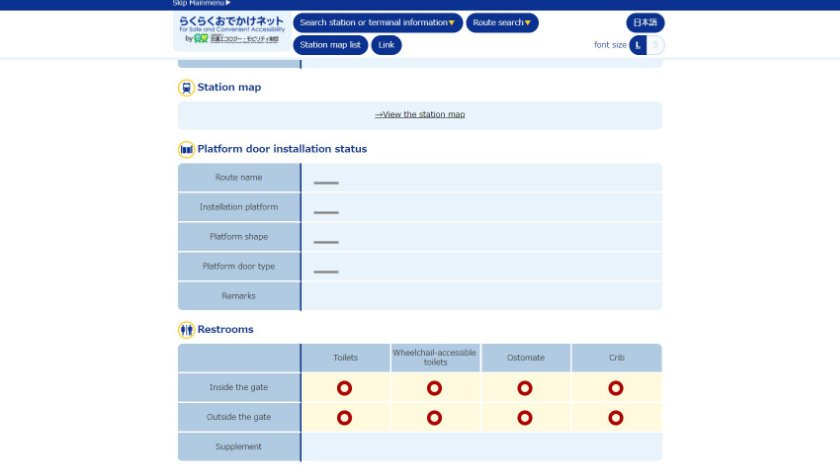This screenshot has height=472, width=840.
Task: Expand the Route search dropdown
Action: point(502,23)
